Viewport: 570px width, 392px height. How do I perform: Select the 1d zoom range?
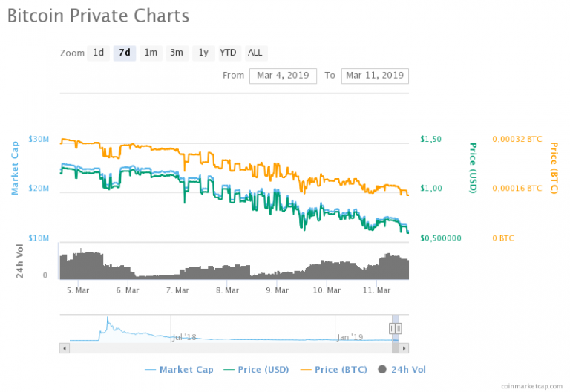coord(98,53)
